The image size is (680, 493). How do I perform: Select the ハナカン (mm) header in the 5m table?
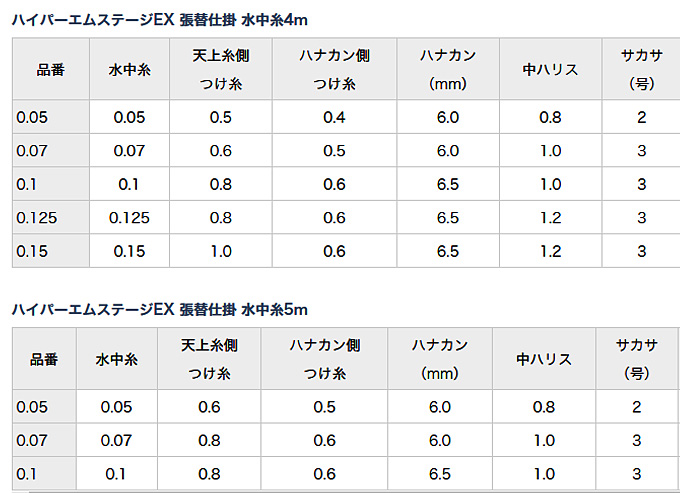click(x=440, y=359)
